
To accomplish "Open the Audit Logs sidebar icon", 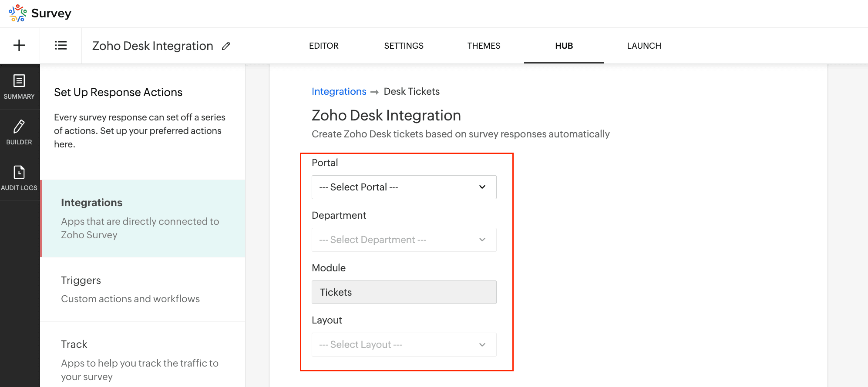I will tap(19, 178).
